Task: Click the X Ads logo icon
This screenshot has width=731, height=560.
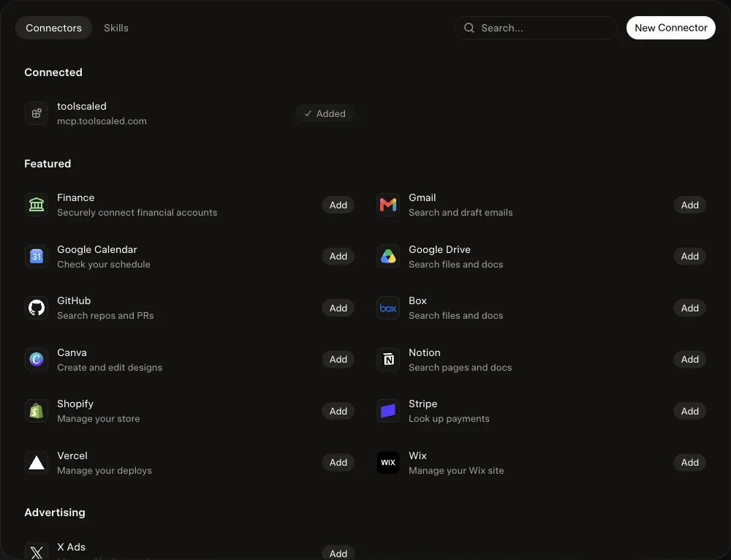Action: point(37,551)
